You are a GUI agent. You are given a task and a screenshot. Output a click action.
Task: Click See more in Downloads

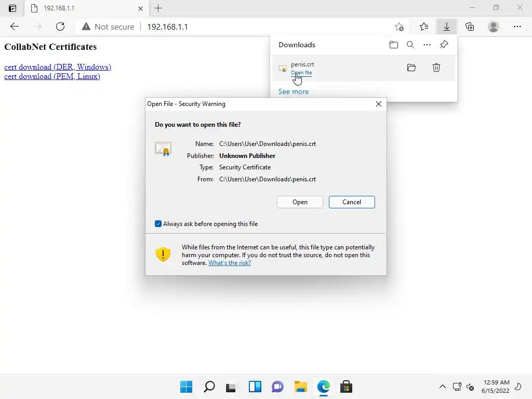pyautogui.click(x=294, y=91)
